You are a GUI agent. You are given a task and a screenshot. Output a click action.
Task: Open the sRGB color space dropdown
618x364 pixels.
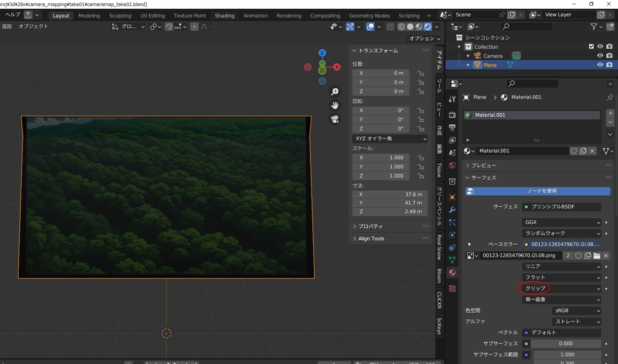[576, 311]
